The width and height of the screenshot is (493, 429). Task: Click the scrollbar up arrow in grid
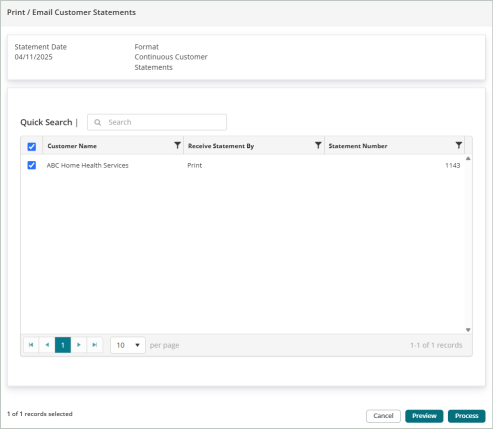tap(468, 159)
